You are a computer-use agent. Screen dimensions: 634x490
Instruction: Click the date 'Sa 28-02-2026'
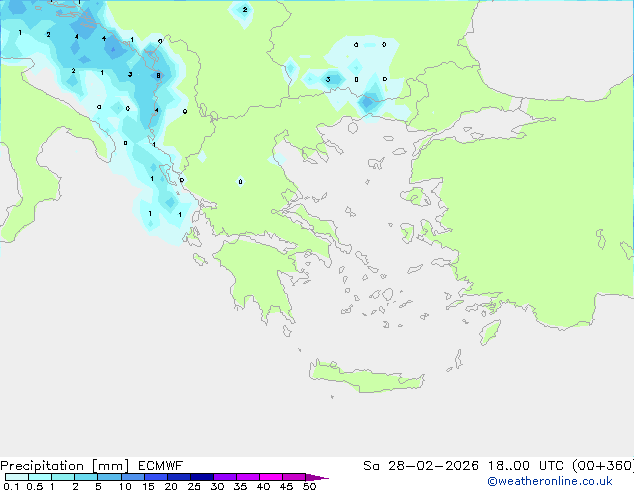421,466
